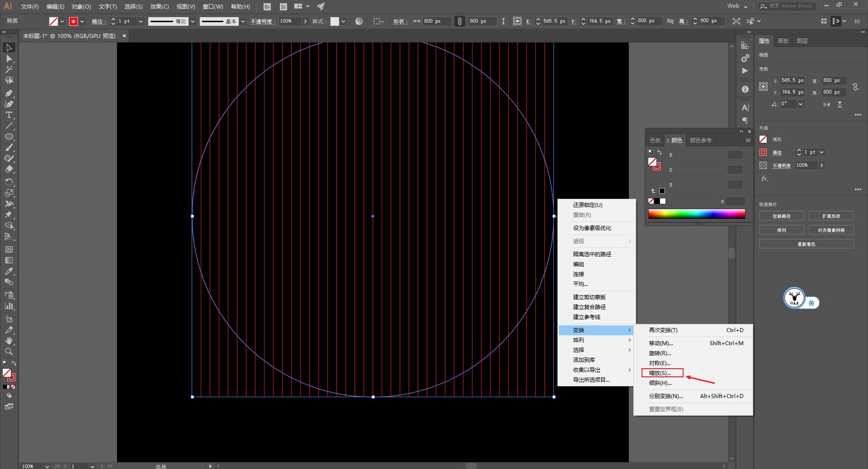This screenshot has height=469, width=868.
Task: Choose the Ellipse tool
Action: 9,137
